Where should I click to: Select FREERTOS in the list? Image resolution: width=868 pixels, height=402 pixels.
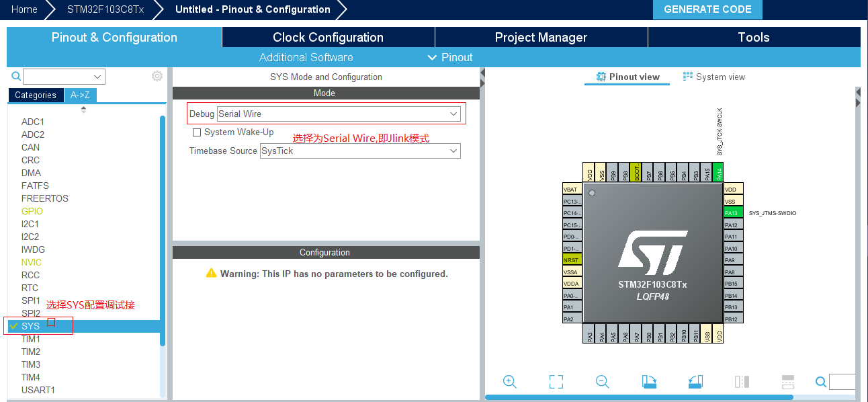tap(45, 198)
